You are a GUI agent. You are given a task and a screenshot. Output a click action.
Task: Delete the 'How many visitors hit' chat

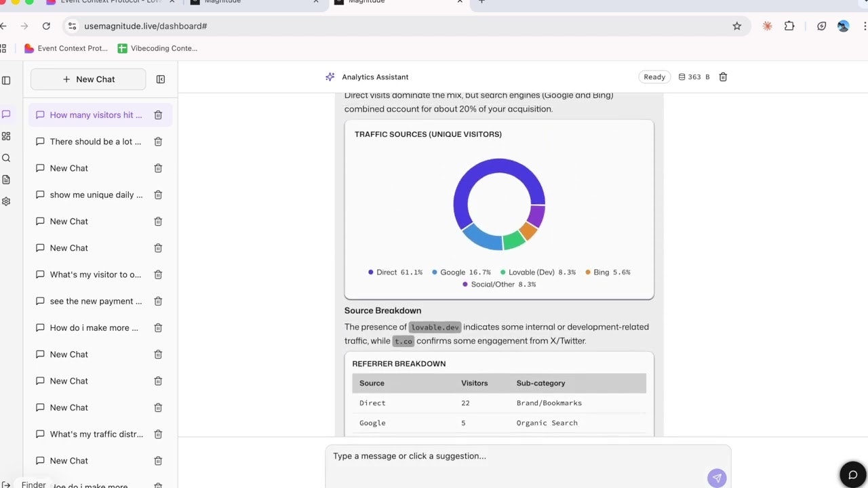[x=158, y=115]
